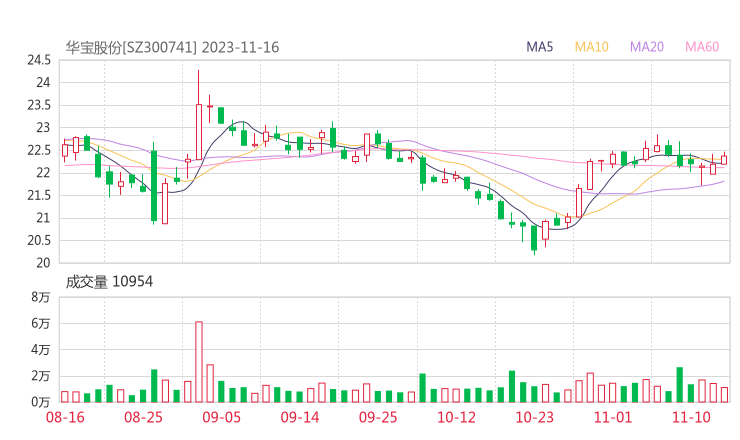Click the 09-05 date axis label

coord(221,417)
